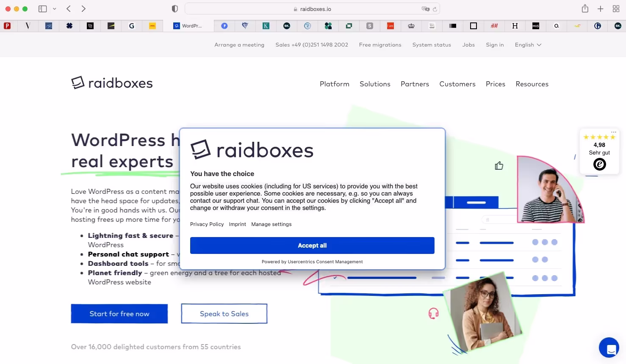Viewport: 626px width, 364px height.
Task: Open the Manage settings link
Action: click(271, 224)
